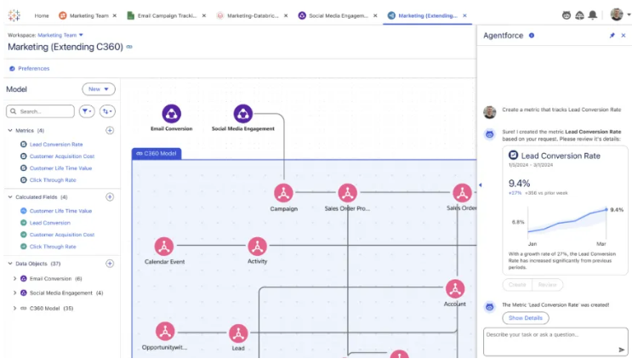
Task: Click the Review button in Agentforce
Action: [547, 285]
